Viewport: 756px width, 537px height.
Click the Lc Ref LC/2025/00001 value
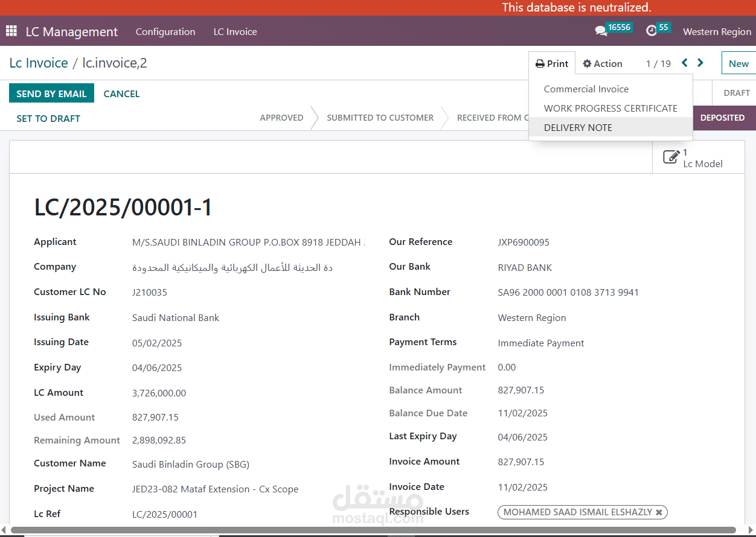point(165,514)
